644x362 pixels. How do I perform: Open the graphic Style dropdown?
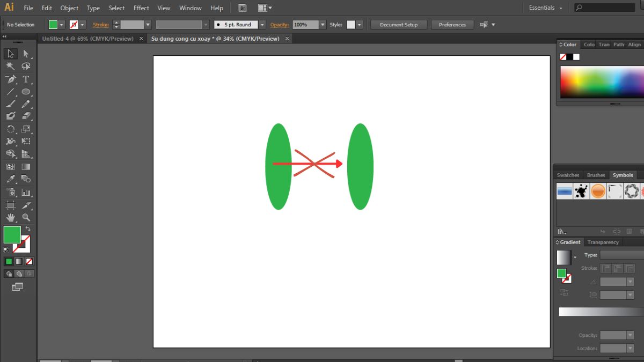[x=360, y=25]
